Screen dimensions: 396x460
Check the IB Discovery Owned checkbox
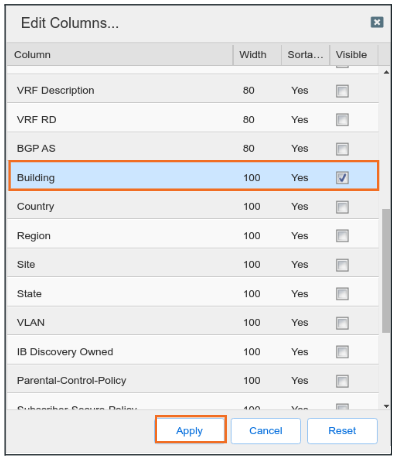click(342, 352)
